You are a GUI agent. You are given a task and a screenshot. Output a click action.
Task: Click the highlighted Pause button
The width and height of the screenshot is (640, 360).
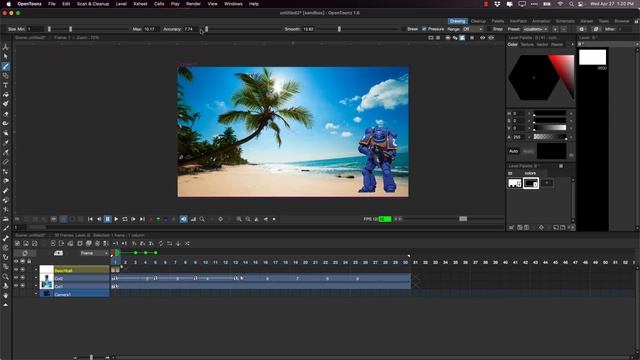point(108,219)
